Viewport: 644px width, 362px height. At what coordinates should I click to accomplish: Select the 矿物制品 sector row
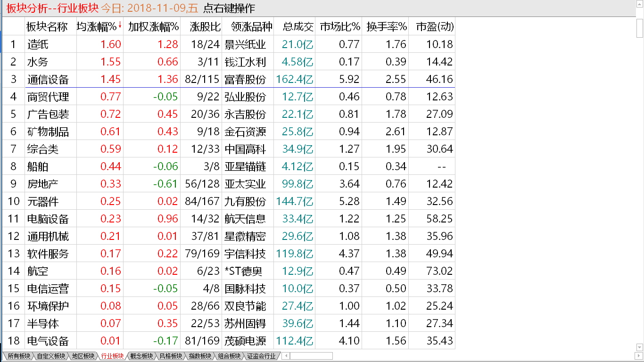(x=229, y=132)
